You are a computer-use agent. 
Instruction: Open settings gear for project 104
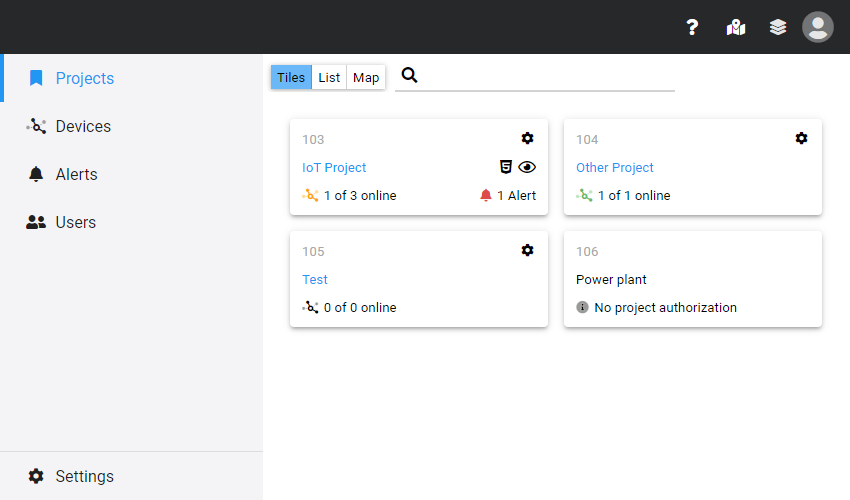point(801,138)
